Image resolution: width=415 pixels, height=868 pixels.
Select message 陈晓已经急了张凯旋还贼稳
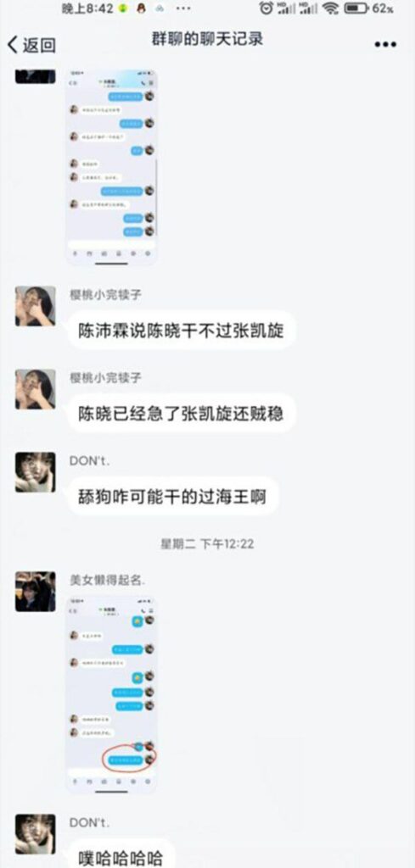(181, 413)
